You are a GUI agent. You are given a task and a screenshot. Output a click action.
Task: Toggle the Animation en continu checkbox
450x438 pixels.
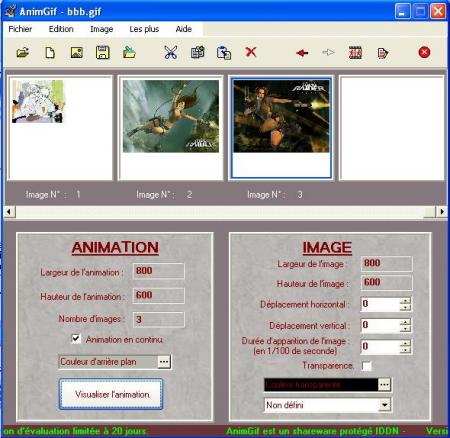76,339
